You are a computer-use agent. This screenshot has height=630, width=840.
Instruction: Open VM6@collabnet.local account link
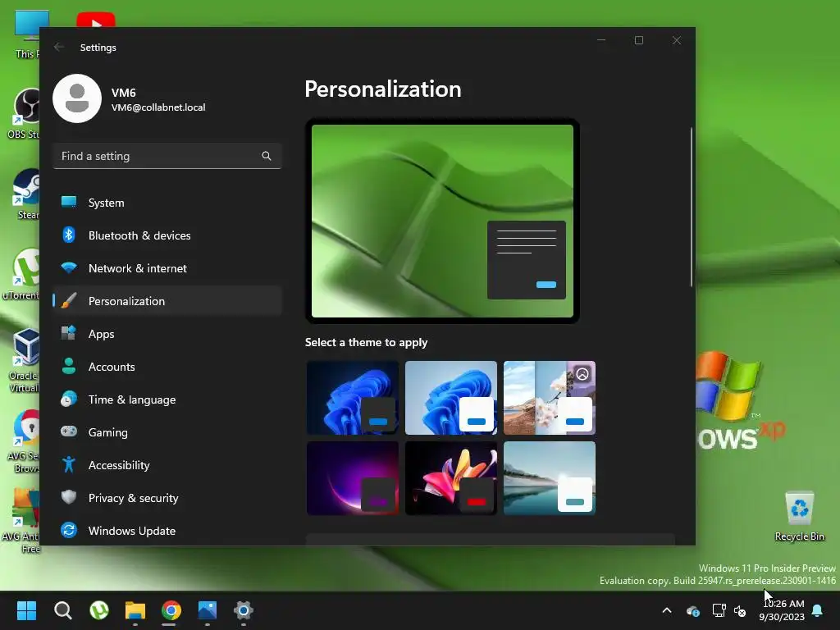(x=158, y=107)
